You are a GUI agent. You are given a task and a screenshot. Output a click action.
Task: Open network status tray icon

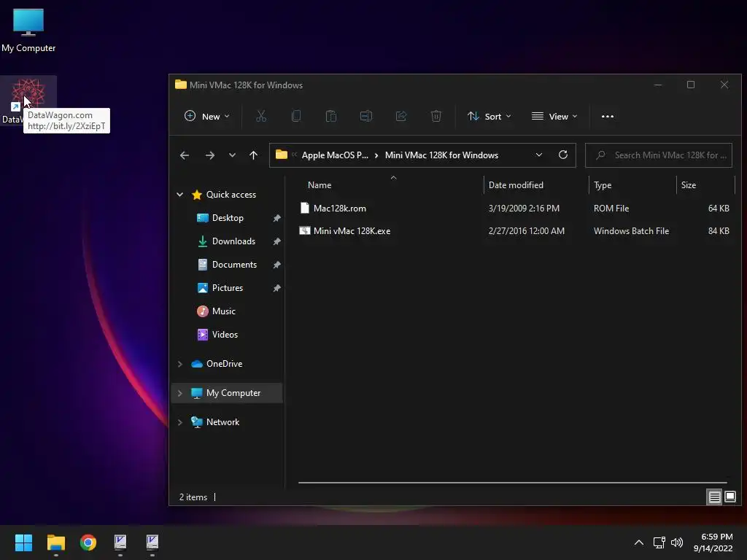click(x=659, y=542)
